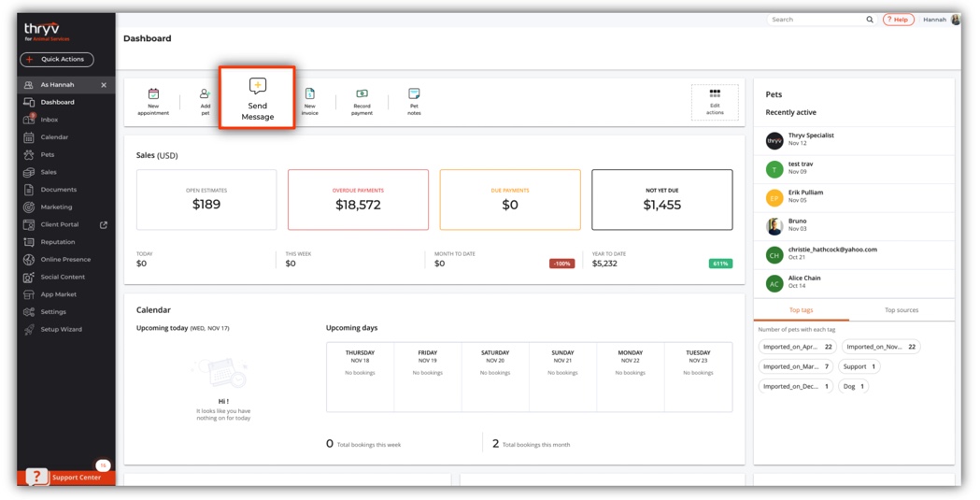
Task: Open Edit actions grid icon
Action: [715, 93]
